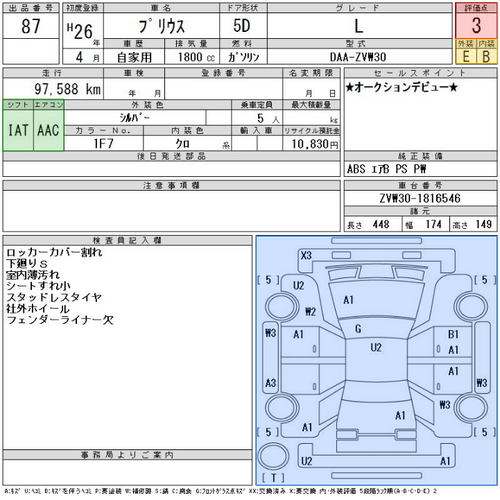Image resolution: width=500 pixels, height=500 pixels.
Task: Click the color number 1F7 field
Action: tap(104, 143)
